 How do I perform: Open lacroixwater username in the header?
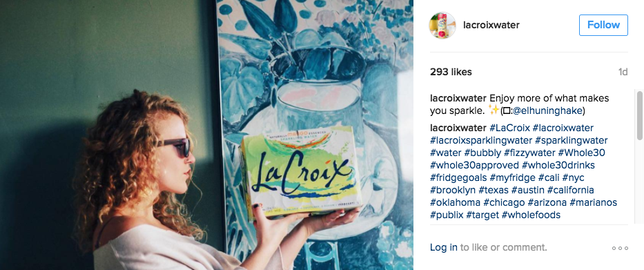click(x=491, y=25)
